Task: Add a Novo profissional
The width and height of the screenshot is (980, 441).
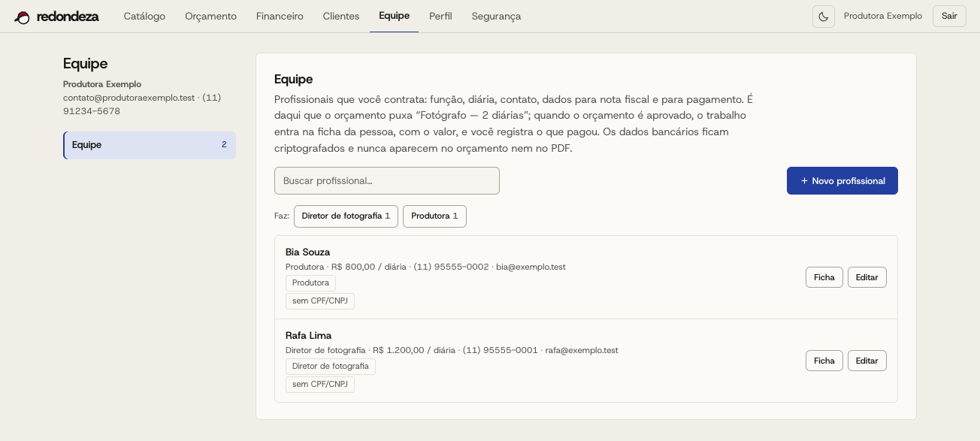Action: [842, 181]
